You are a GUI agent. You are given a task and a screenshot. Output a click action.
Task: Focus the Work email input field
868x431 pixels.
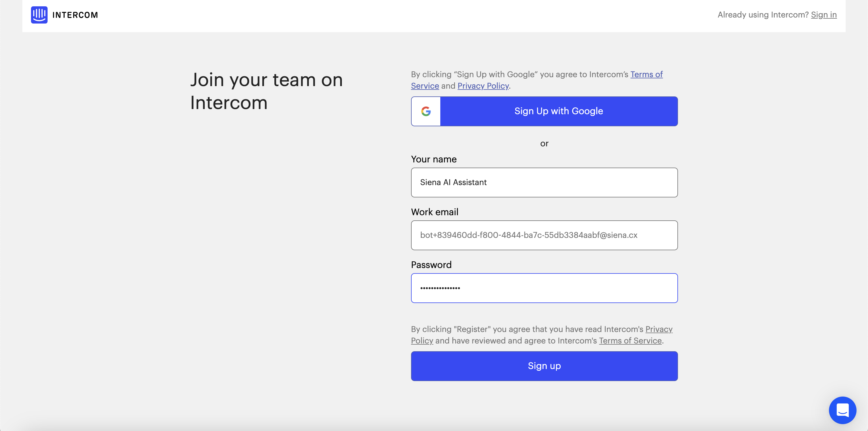pos(544,235)
